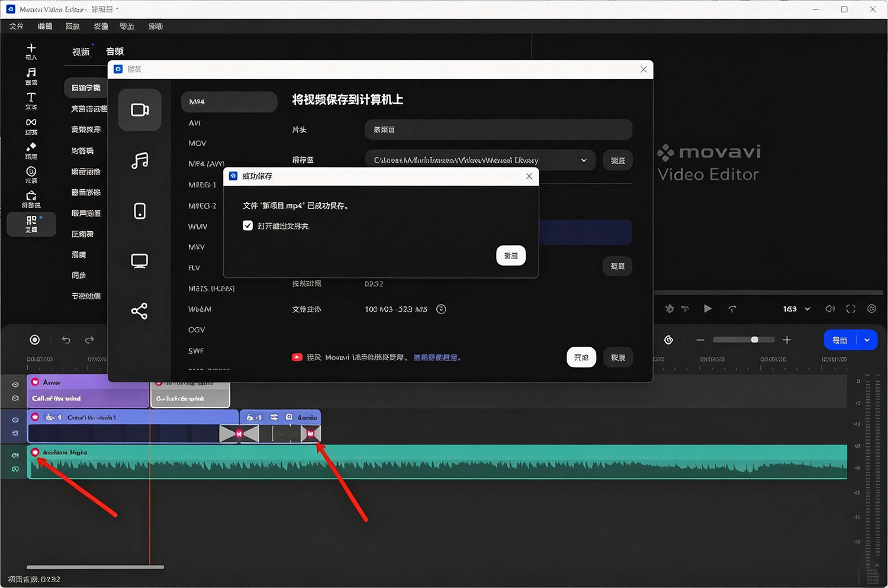888x588 pixels.
Task: Select the AVI format option
Action: [x=195, y=123]
